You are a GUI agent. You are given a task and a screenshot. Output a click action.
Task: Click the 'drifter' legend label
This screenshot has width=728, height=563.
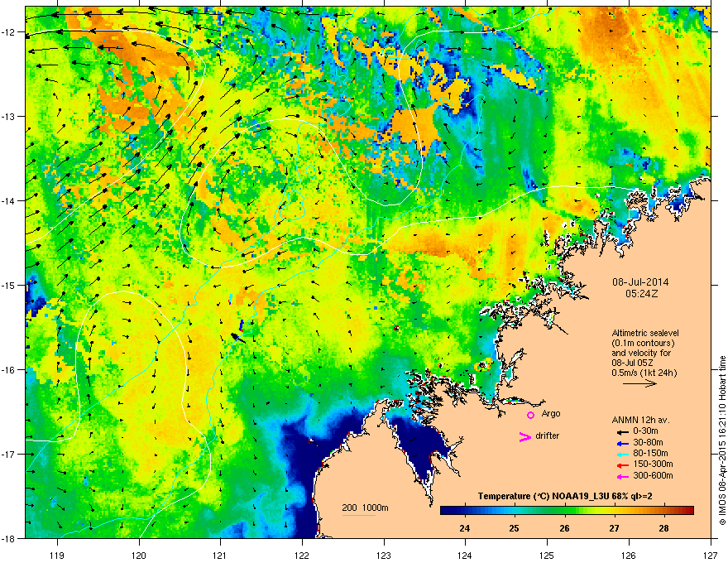(548, 435)
